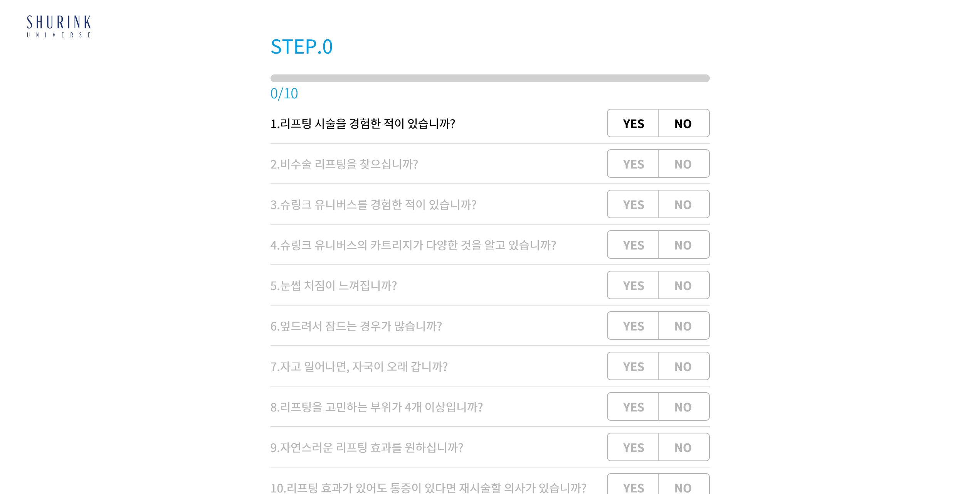Pick YES for question 8 four or more areas
The height and width of the screenshot is (494, 980).
tap(633, 407)
